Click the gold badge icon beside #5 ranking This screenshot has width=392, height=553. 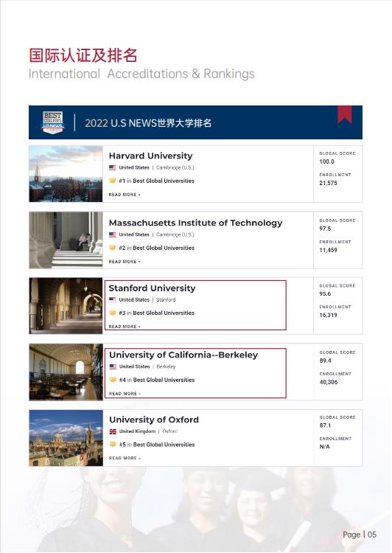coord(113,445)
